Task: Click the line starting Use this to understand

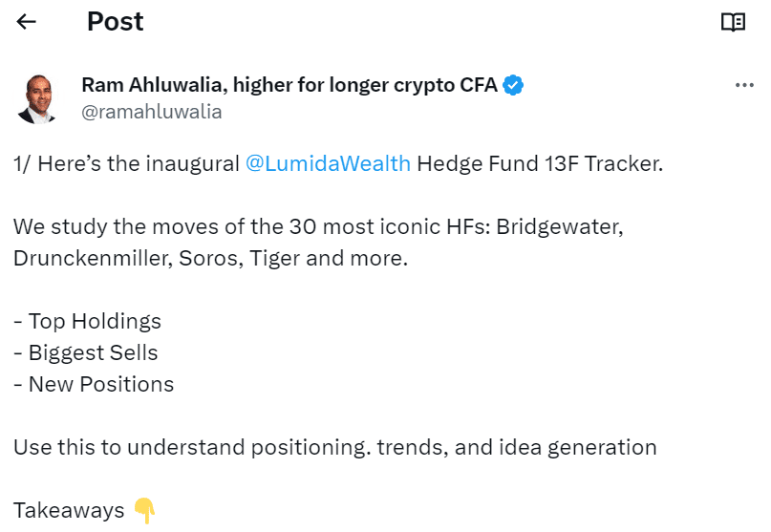Action: click(x=334, y=447)
